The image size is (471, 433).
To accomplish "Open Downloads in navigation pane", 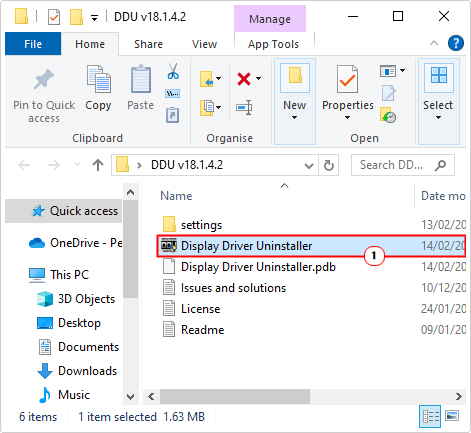I will click(77, 371).
